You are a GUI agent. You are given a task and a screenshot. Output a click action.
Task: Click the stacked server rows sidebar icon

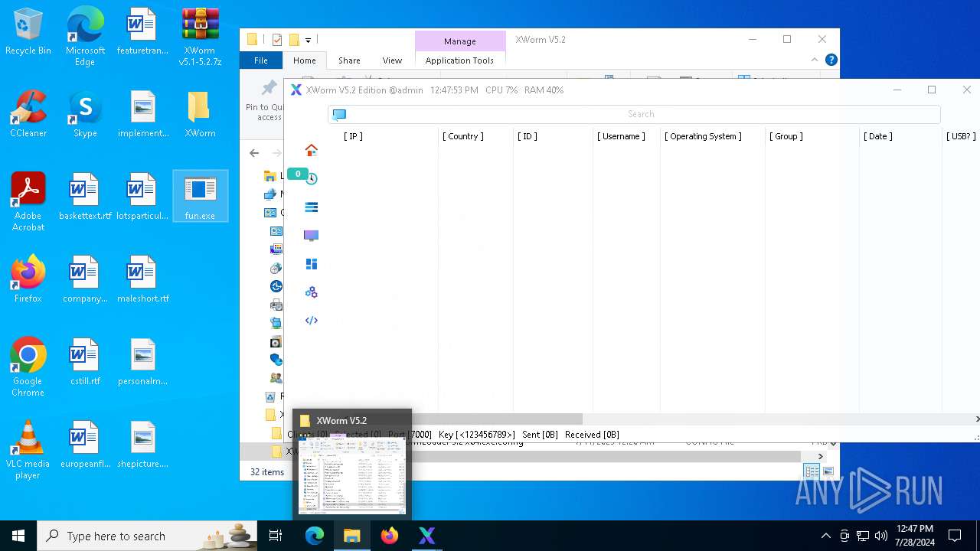coord(311,207)
